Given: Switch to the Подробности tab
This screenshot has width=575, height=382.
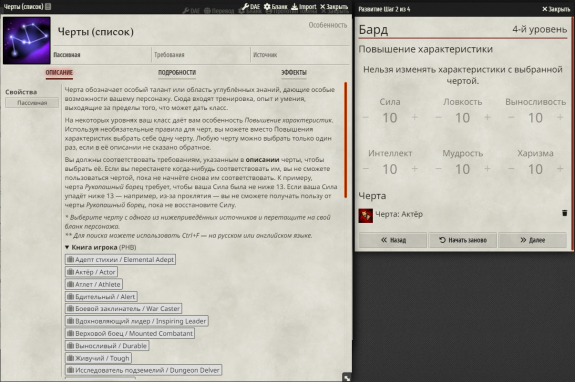Looking at the screenshot, I should tap(177, 73).
